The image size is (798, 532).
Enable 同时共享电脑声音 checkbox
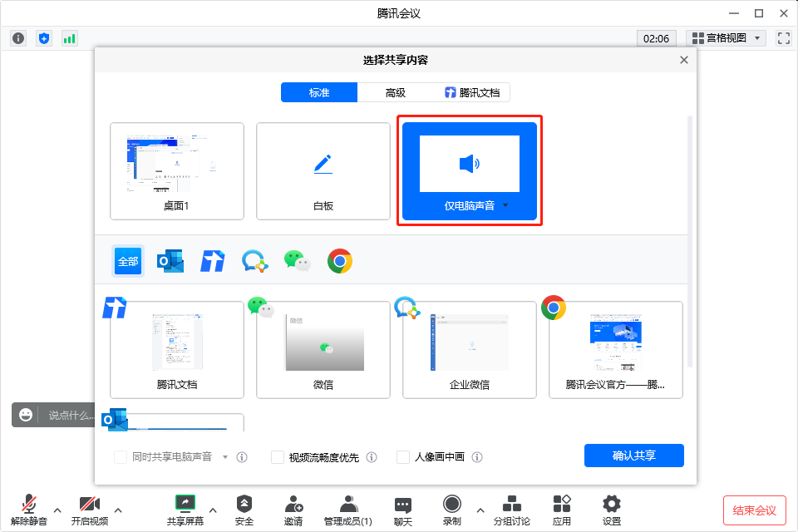[121, 457]
